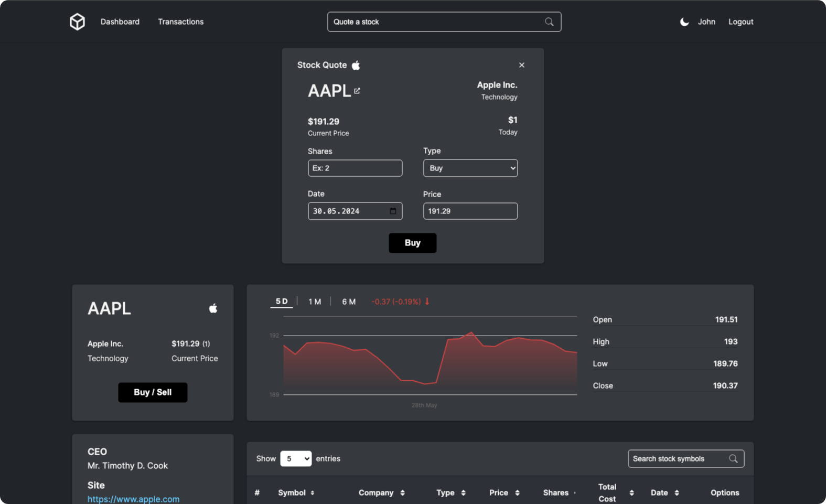Open John user profile
The width and height of the screenshot is (826, 504).
706,22
